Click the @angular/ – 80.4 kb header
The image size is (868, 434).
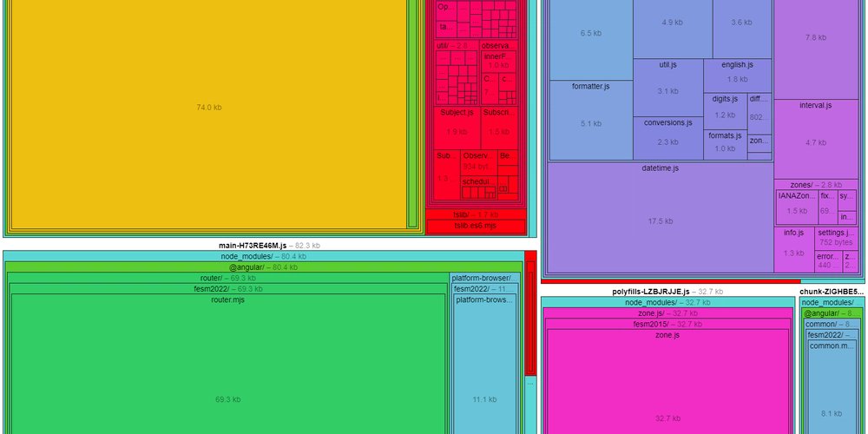(x=263, y=267)
